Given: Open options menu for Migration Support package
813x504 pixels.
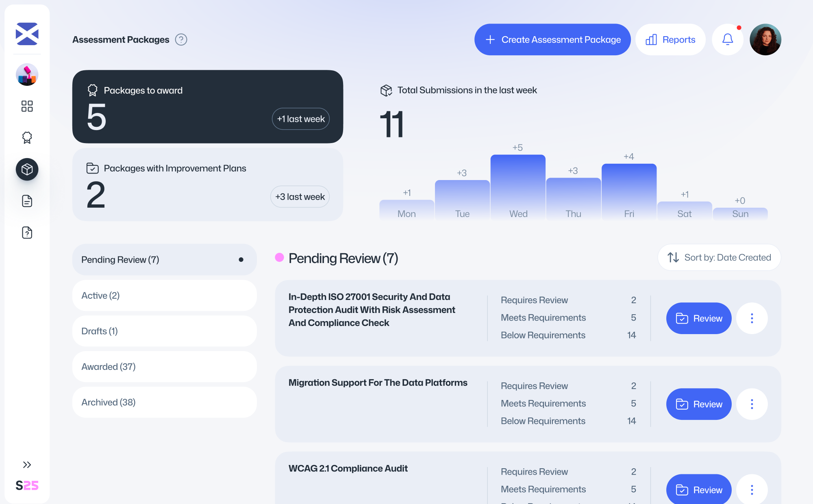Looking at the screenshot, I should click(752, 404).
